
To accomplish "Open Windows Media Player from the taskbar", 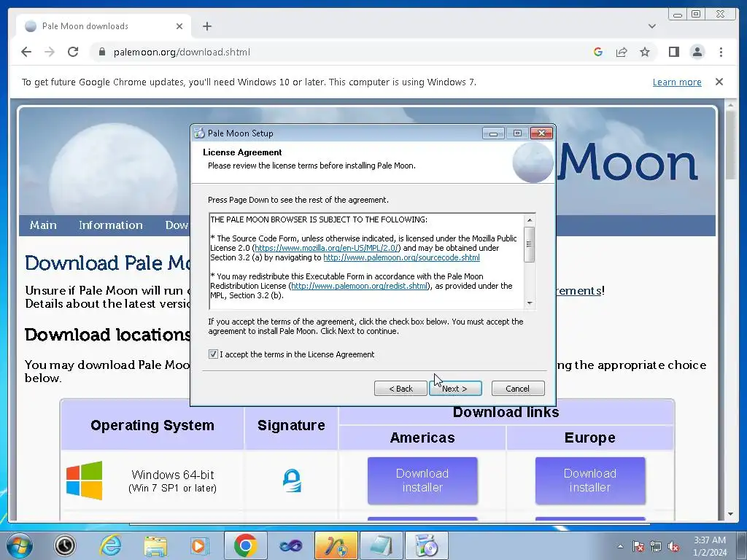I will click(199, 545).
